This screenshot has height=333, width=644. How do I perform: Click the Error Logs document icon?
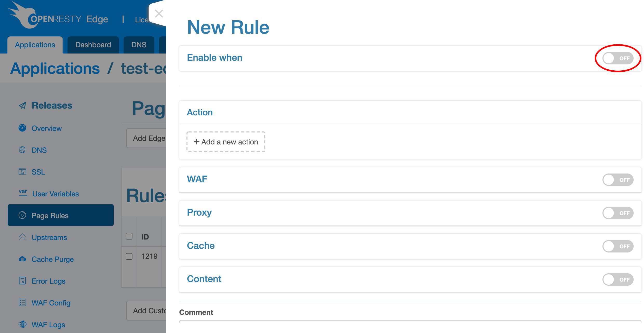point(22,281)
